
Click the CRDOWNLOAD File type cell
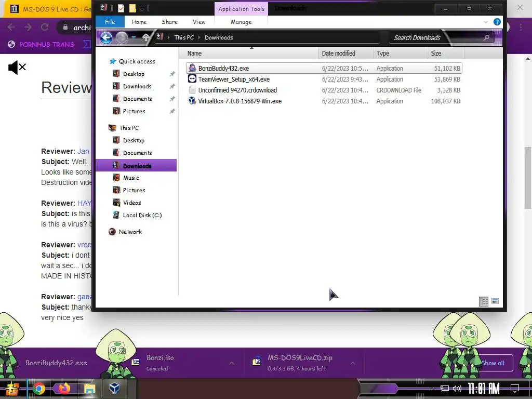[x=398, y=90]
